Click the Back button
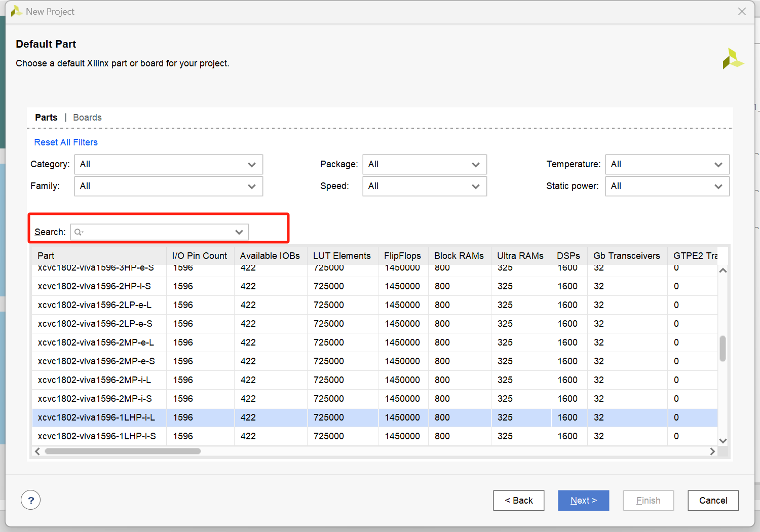The width and height of the screenshot is (760, 532). [519, 501]
